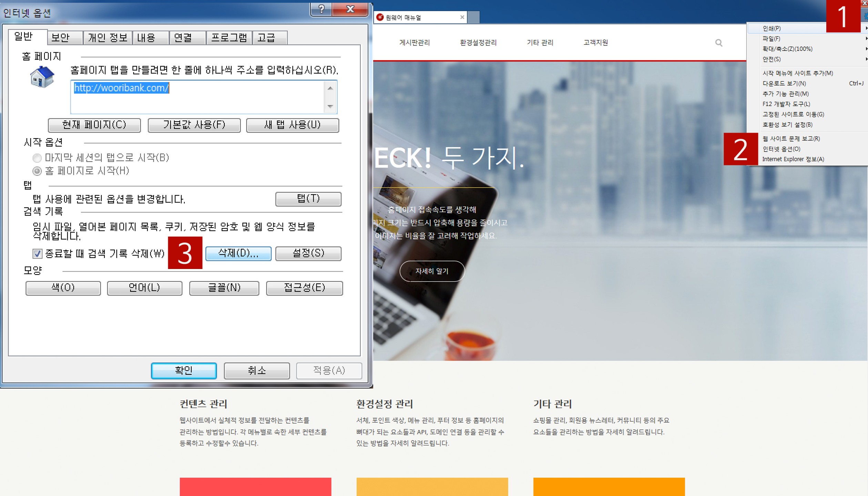
Task: Open the 프로그램 tab
Action: 229,38
